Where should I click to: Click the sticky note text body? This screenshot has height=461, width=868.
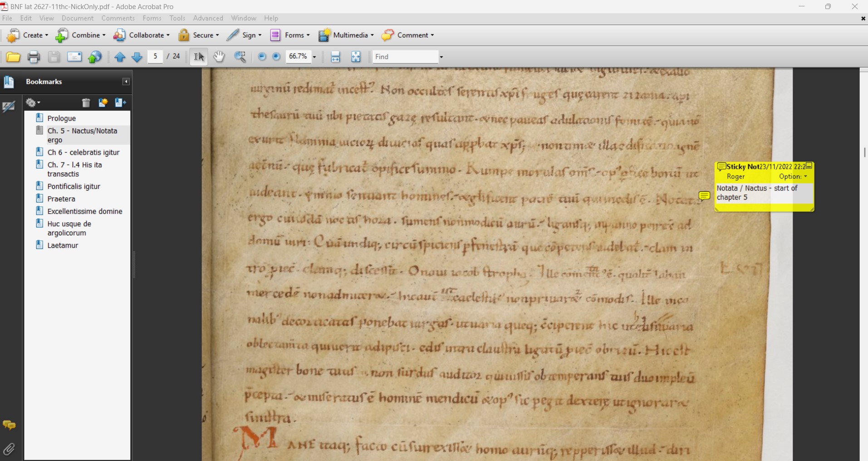pyautogui.click(x=764, y=193)
